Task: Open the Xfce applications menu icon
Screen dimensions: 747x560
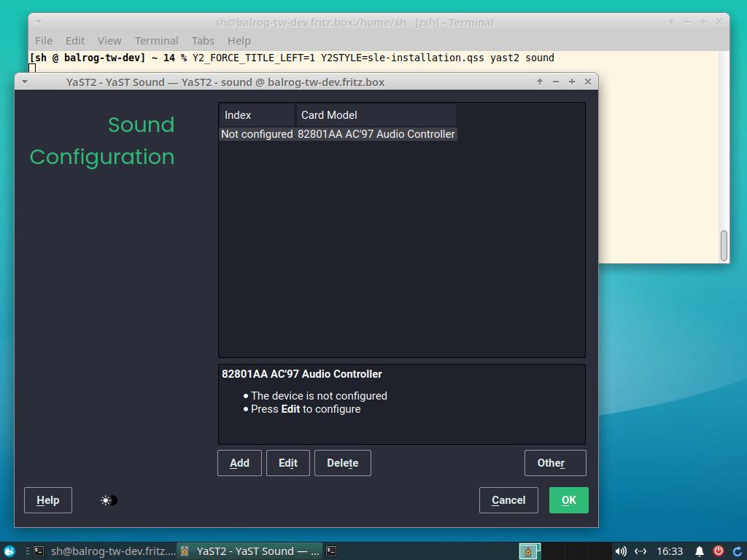Action: point(9,551)
